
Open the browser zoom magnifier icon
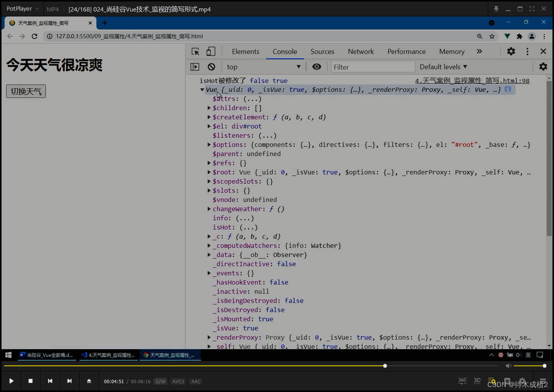(x=480, y=36)
